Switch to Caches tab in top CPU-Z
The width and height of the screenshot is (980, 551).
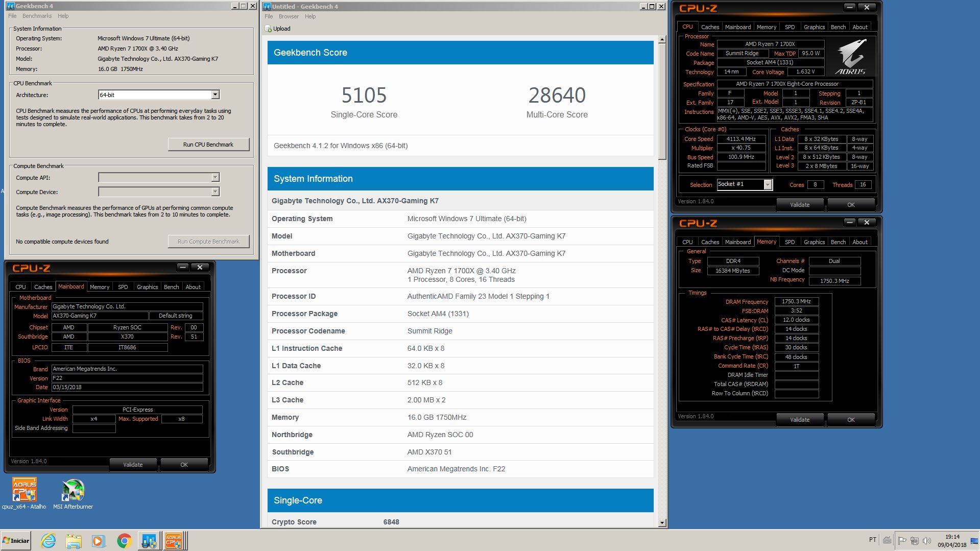click(710, 27)
